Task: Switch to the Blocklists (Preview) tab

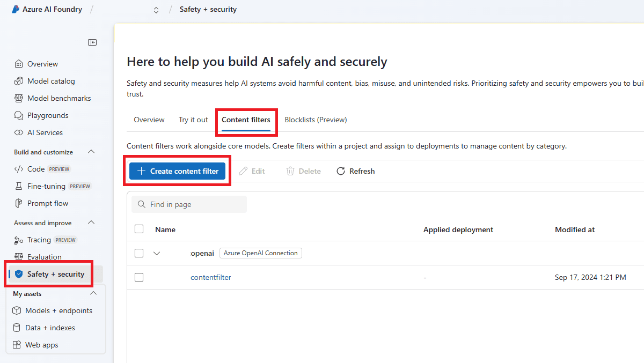Action: pyautogui.click(x=316, y=120)
